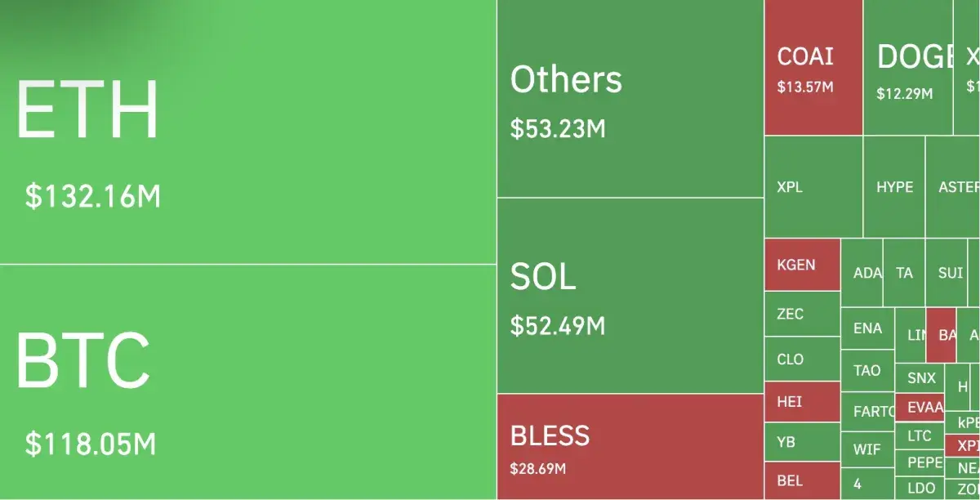
Task: Click the TAO tile
Action: coord(867,371)
